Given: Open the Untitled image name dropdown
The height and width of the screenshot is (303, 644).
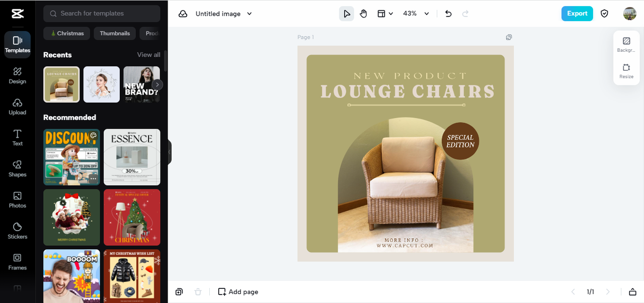Looking at the screenshot, I should [223, 14].
